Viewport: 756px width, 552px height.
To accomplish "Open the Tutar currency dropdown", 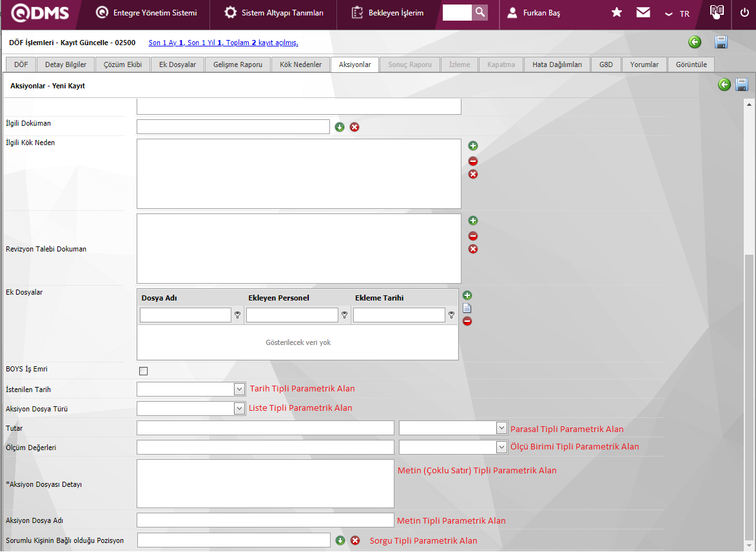I will pyautogui.click(x=501, y=428).
